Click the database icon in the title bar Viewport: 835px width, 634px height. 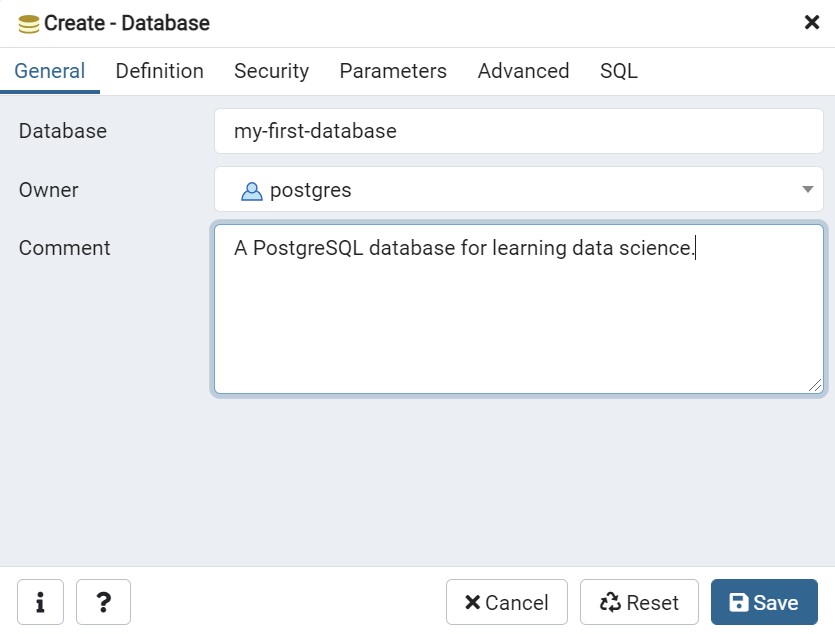pyautogui.click(x=29, y=23)
